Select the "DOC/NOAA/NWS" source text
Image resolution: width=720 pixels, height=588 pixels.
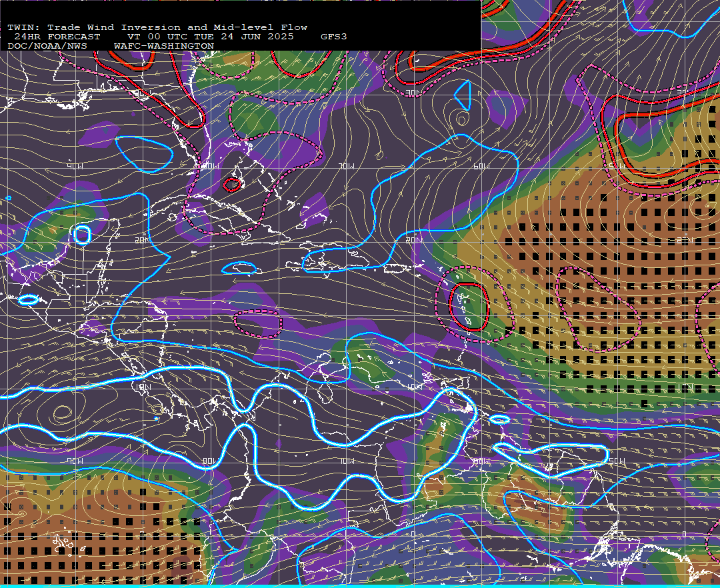coord(47,47)
